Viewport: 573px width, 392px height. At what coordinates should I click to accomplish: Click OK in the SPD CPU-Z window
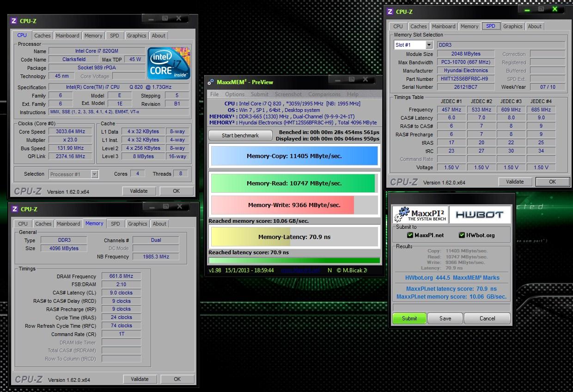click(553, 182)
